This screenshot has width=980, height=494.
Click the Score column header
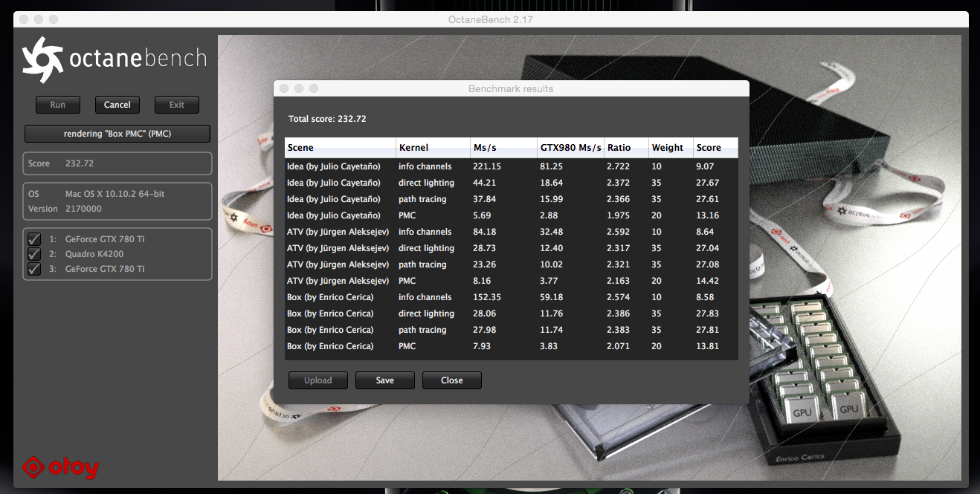click(716, 147)
